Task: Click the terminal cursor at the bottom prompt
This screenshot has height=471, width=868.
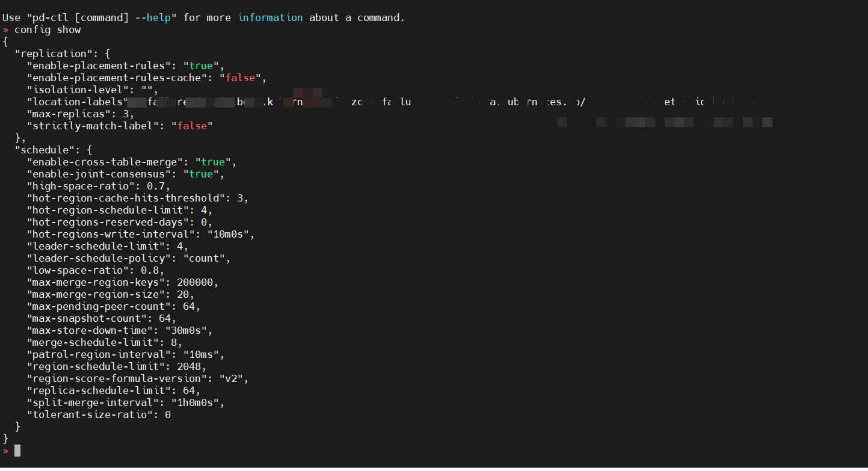Action: [x=17, y=451]
